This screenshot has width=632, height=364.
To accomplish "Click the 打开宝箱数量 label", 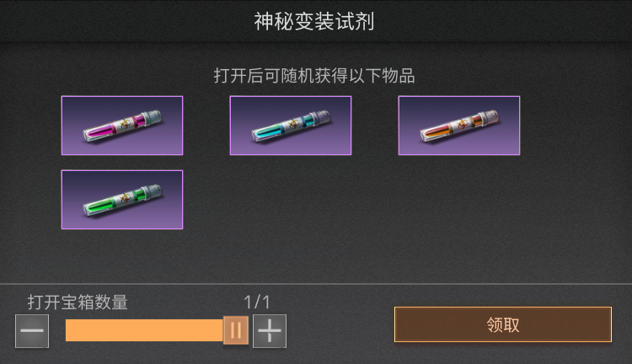I will click(x=78, y=302).
